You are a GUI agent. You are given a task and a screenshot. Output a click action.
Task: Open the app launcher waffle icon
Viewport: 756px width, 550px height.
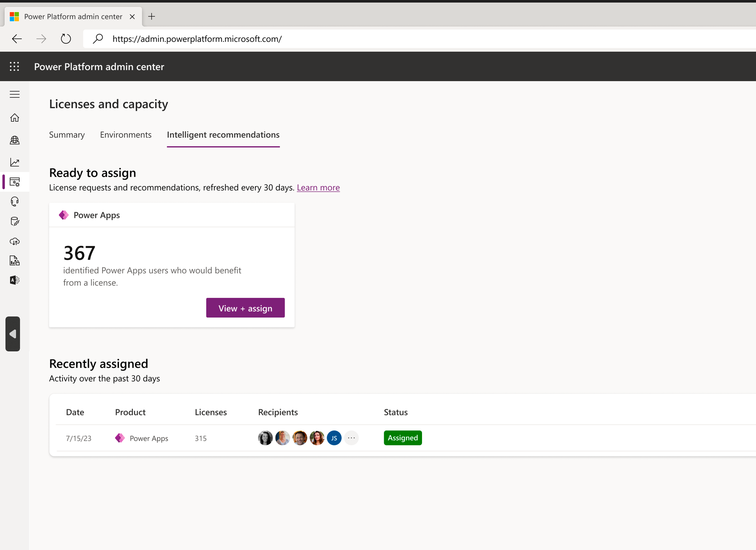[15, 67]
